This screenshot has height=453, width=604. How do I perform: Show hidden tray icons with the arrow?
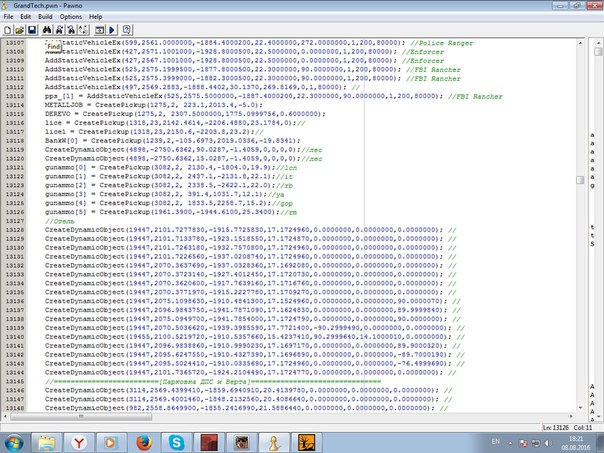point(510,443)
